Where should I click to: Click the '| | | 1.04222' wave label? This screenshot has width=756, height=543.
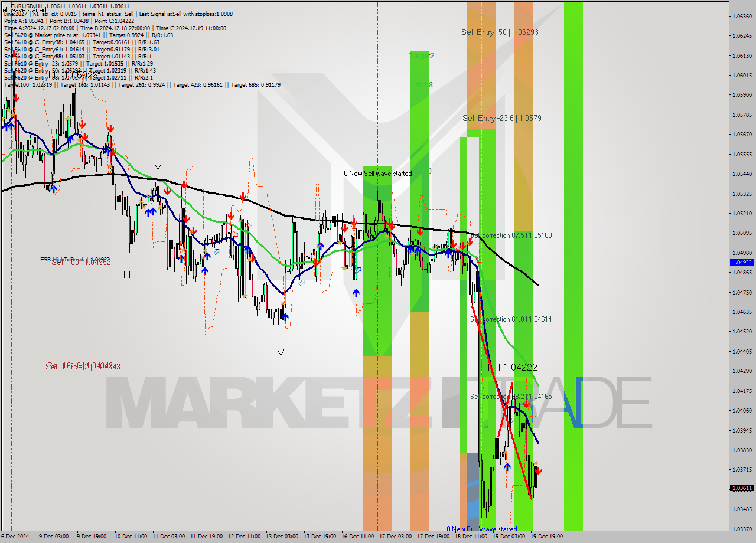pos(513,367)
